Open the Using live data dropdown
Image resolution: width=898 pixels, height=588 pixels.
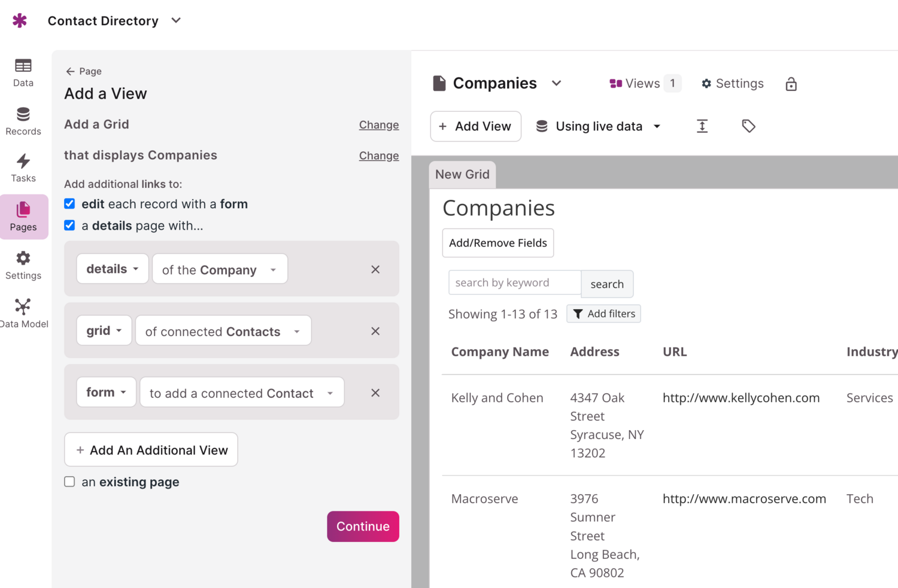(599, 126)
